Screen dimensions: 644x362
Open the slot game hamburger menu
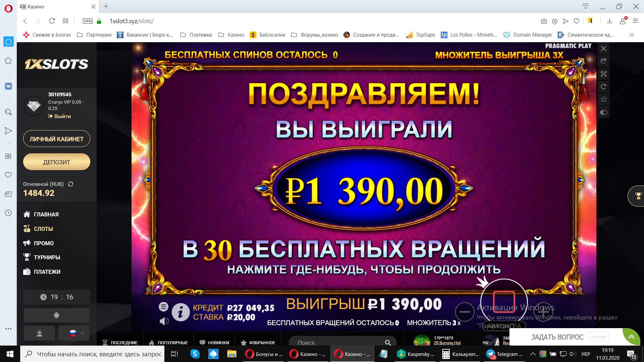click(x=163, y=306)
